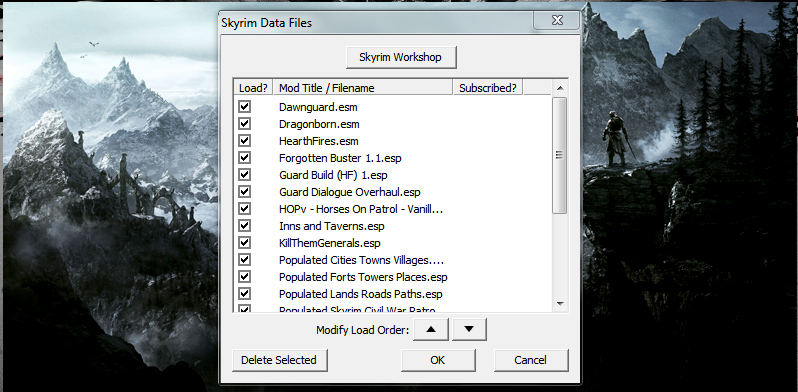Select the Dawnguard.esm entry
Image resolution: width=798 pixels, height=392 pixels.
pyautogui.click(x=318, y=107)
